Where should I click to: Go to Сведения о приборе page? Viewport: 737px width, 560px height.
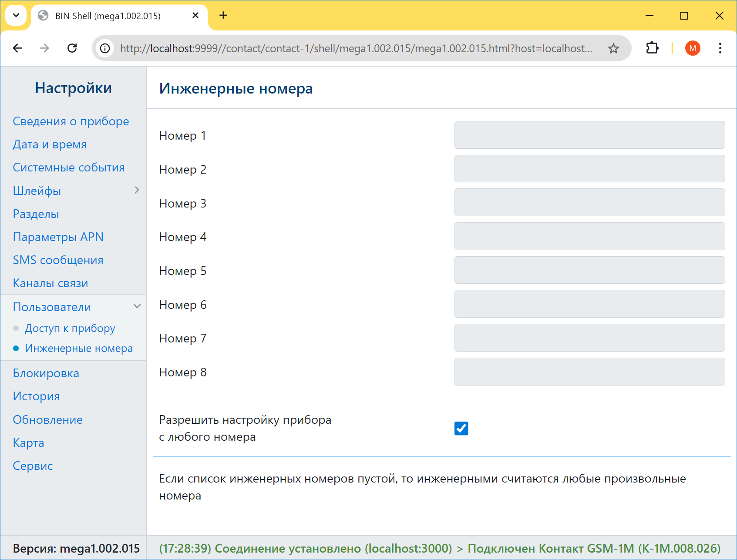[71, 121]
